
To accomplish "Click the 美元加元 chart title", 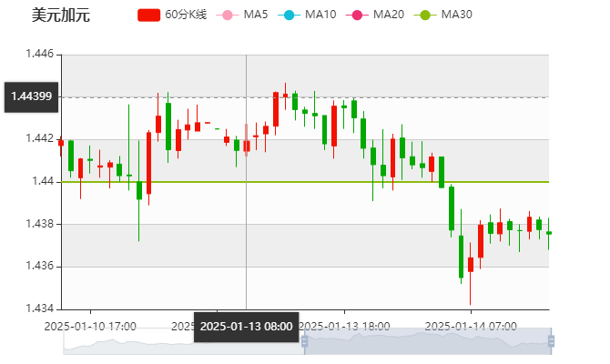I will (x=61, y=15).
